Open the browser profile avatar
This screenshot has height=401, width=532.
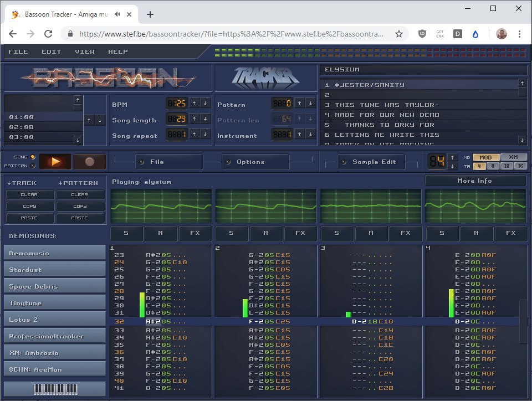pos(501,34)
